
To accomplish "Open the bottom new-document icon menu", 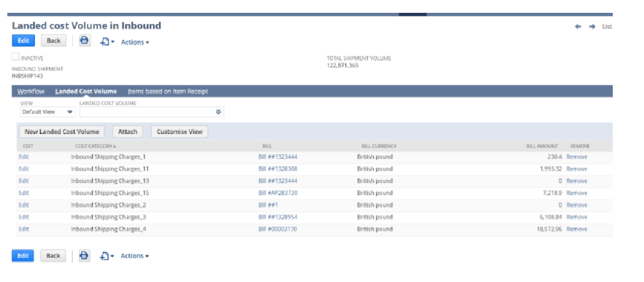I will point(107,256).
